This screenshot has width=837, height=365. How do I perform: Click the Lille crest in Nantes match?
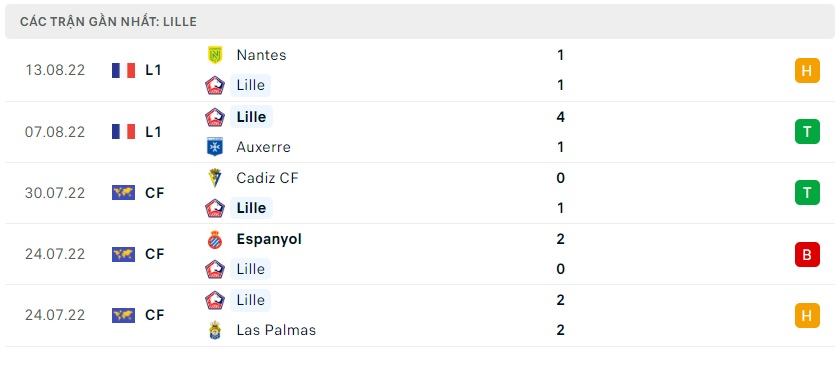(x=215, y=85)
